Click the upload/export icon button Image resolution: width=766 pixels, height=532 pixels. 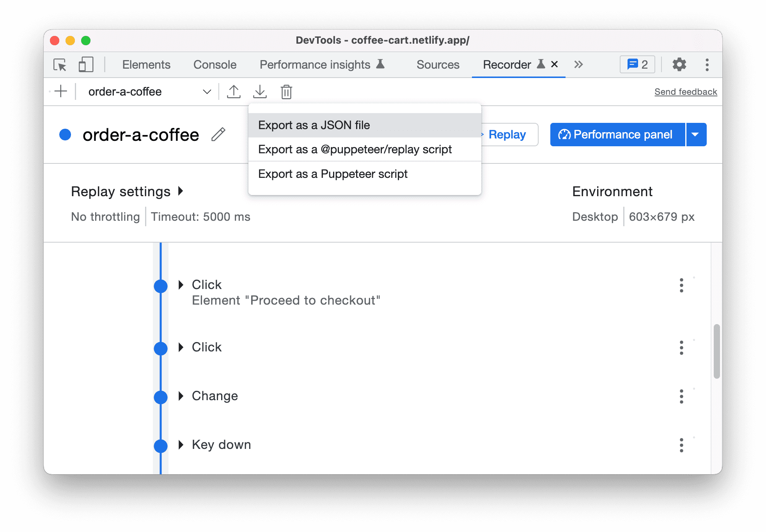tap(233, 91)
